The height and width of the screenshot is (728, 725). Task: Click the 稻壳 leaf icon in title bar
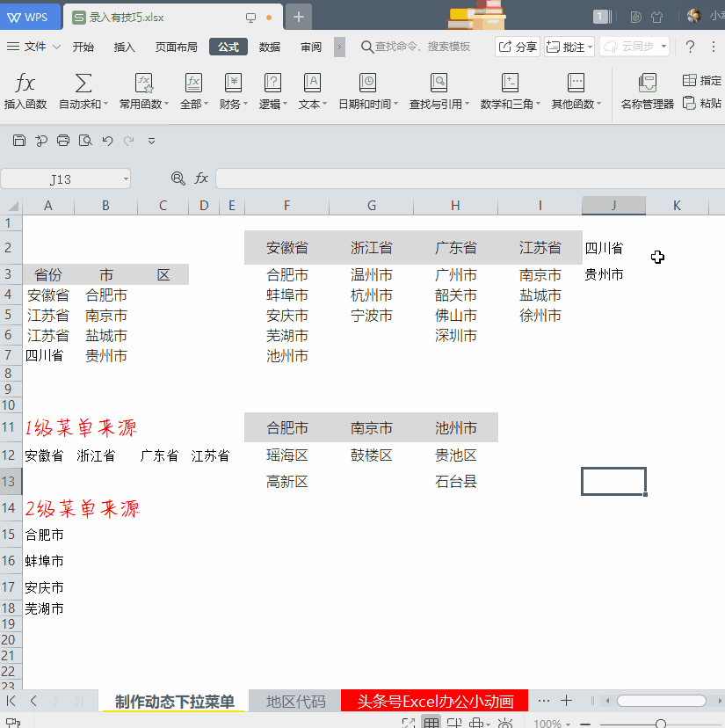point(636,18)
